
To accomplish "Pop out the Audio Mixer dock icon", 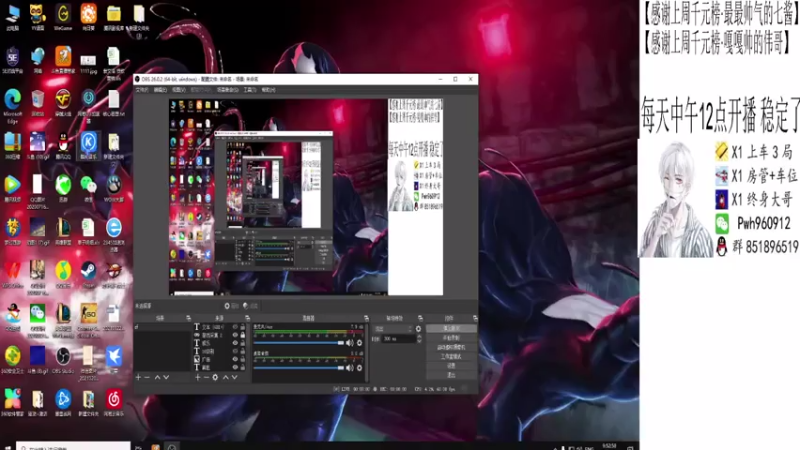I will (x=366, y=318).
